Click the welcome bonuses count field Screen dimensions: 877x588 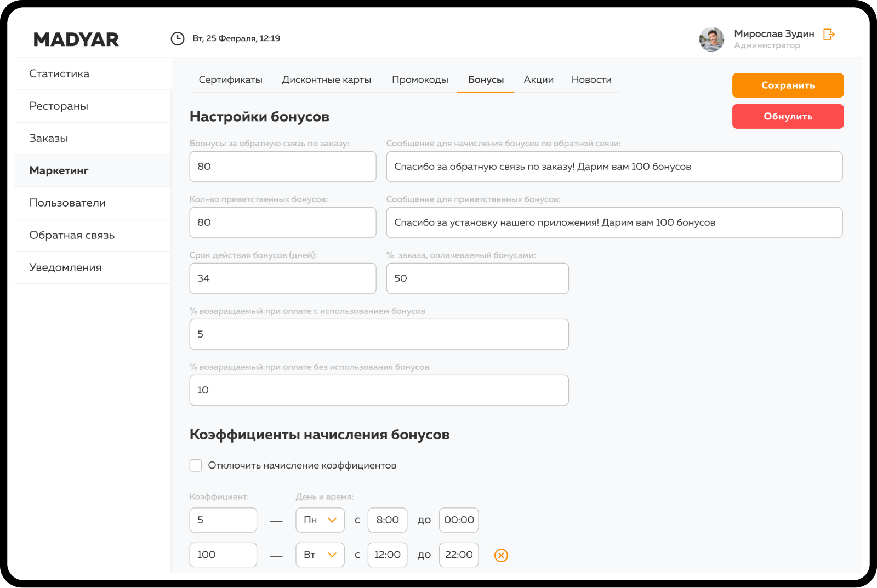pyautogui.click(x=283, y=222)
